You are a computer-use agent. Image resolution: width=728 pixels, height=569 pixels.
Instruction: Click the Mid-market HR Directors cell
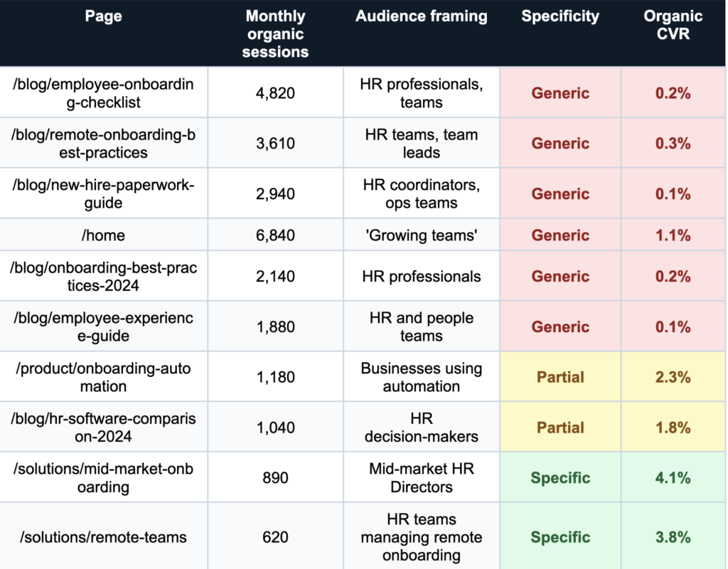[x=422, y=478]
